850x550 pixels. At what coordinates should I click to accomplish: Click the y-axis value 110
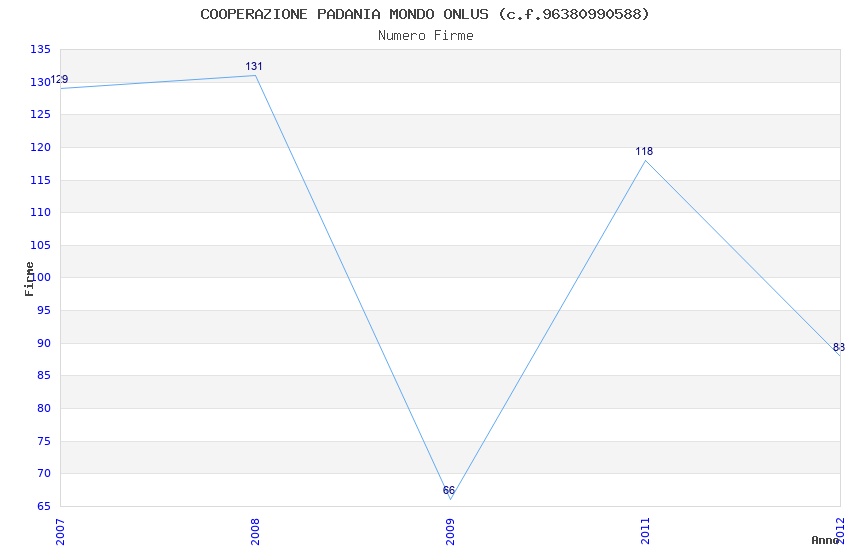click(x=40, y=212)
